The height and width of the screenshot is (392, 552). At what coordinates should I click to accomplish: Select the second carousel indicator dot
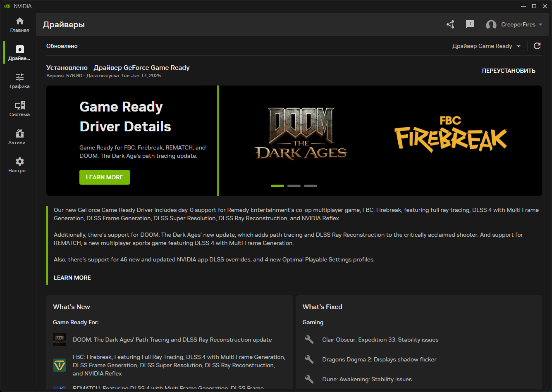(x=294, y=186)
